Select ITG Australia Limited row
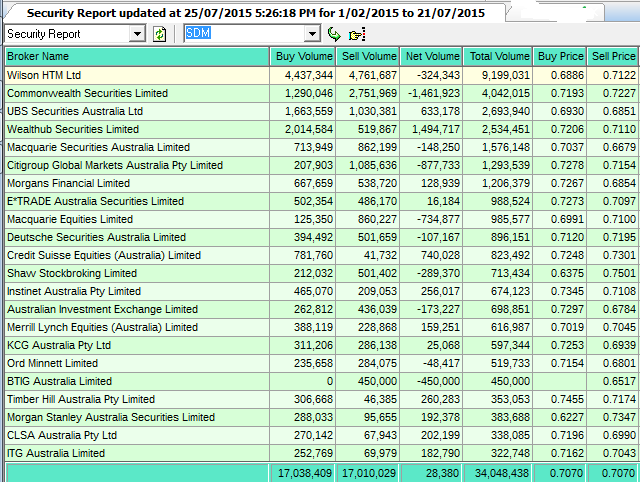The height and width of the screenshot is (482, 640). click(322, 453)
